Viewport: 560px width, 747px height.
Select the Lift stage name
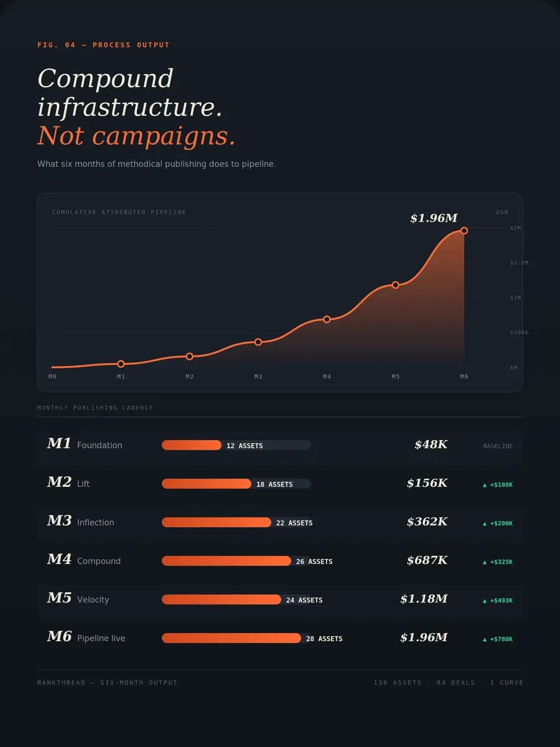tap(83, 484)
